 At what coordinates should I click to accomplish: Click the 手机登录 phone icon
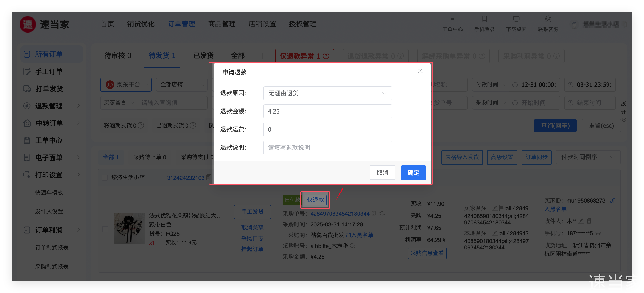tap(484, 19)
